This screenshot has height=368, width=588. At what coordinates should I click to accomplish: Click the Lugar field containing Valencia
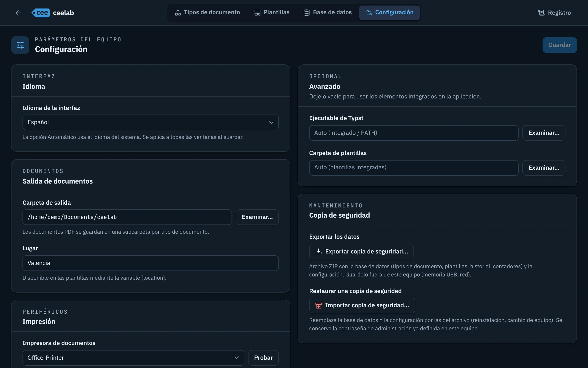pyautogui.click(x=150, y=263)
